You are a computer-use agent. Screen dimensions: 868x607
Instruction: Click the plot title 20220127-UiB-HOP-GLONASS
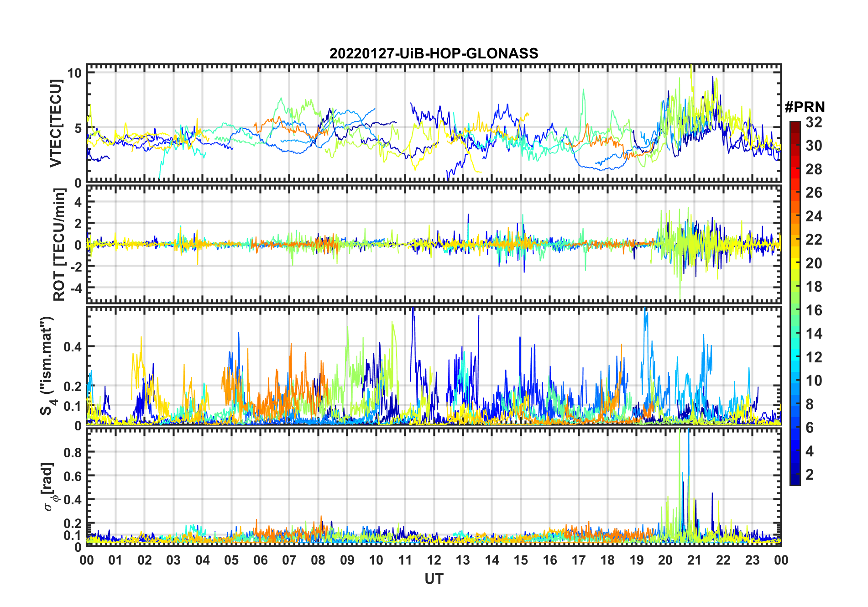click(434, 54)
